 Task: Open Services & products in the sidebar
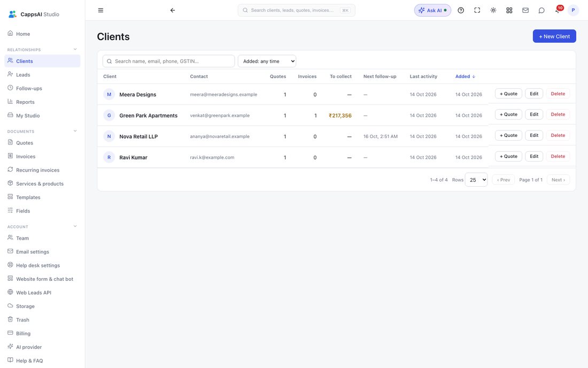point(42,183)
